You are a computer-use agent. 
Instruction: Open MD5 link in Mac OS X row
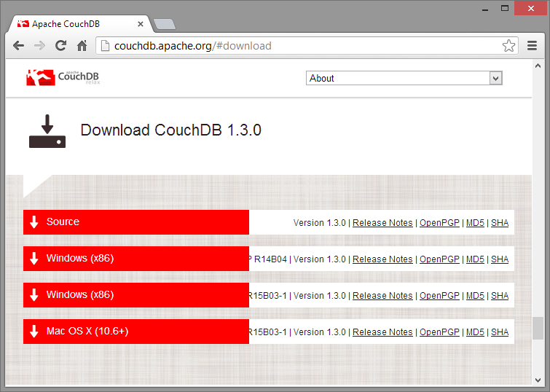(x=475, y=332)
